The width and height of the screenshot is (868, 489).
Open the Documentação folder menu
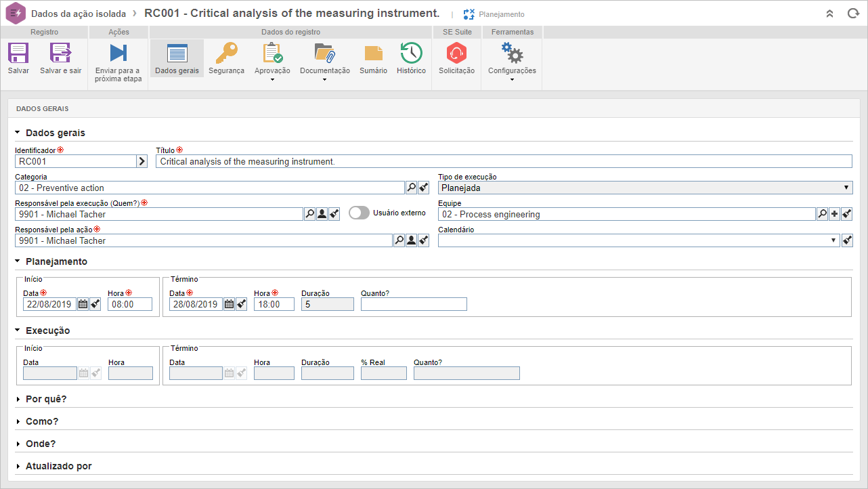(325, 61)
